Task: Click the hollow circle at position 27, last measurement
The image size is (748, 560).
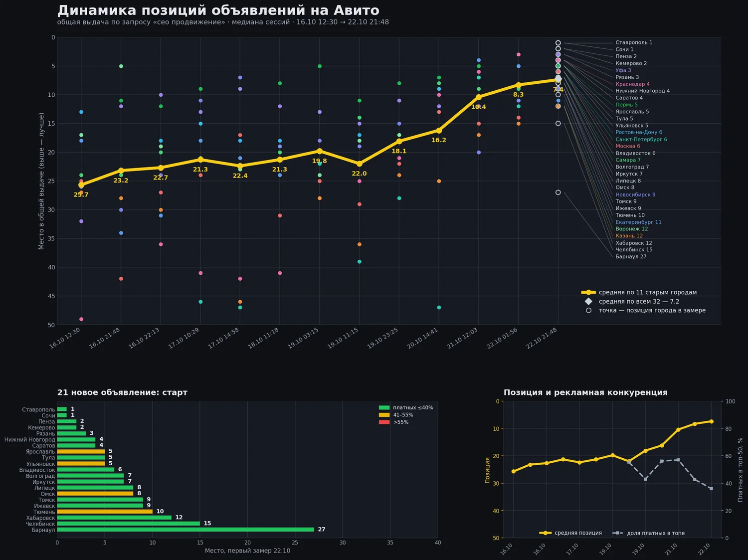Action: (558, 192)
